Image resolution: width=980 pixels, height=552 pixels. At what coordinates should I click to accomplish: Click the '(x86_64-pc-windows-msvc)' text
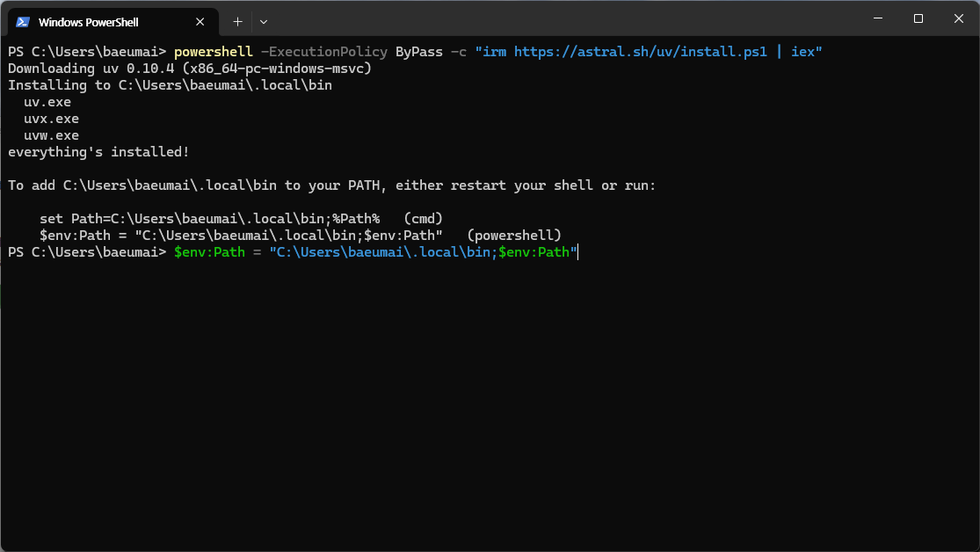pyautogui.click(x=277, y=69)
